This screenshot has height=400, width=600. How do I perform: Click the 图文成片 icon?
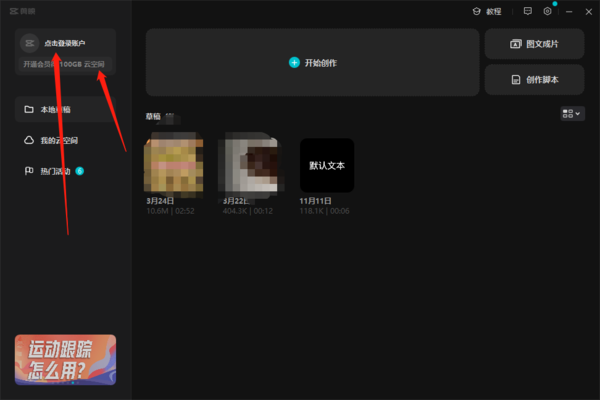(x=515, y=44)
